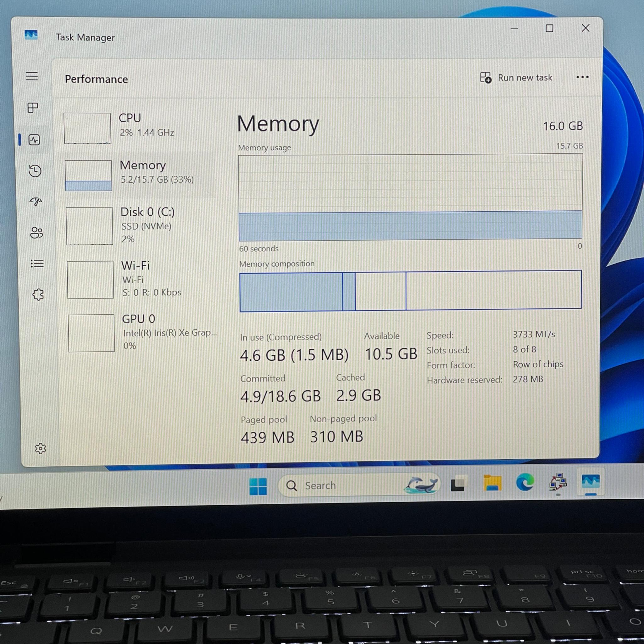Screen dimensions: 644x644
Task: Click the 'Row of chips' form factor value
Action: (538, 364)
